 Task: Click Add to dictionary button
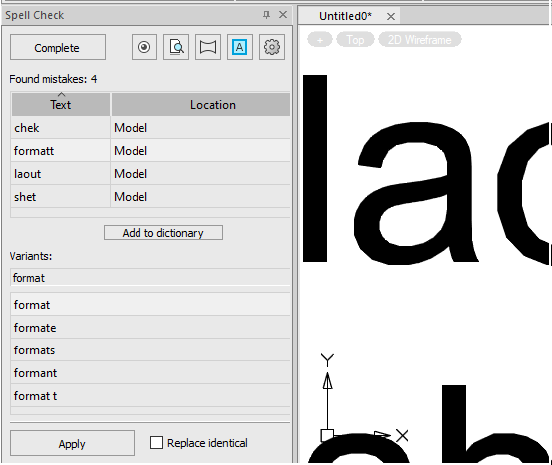point(163,233)
